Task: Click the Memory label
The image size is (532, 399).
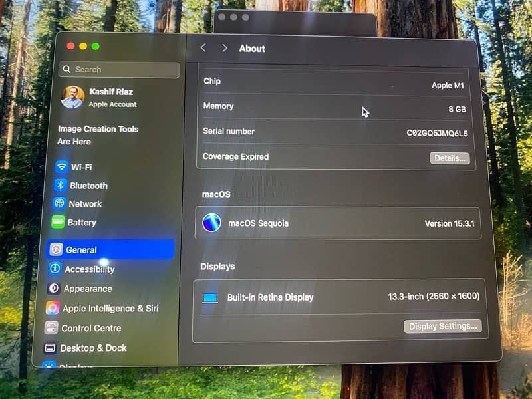Action: pyautogui.click(x=219, y=106)
